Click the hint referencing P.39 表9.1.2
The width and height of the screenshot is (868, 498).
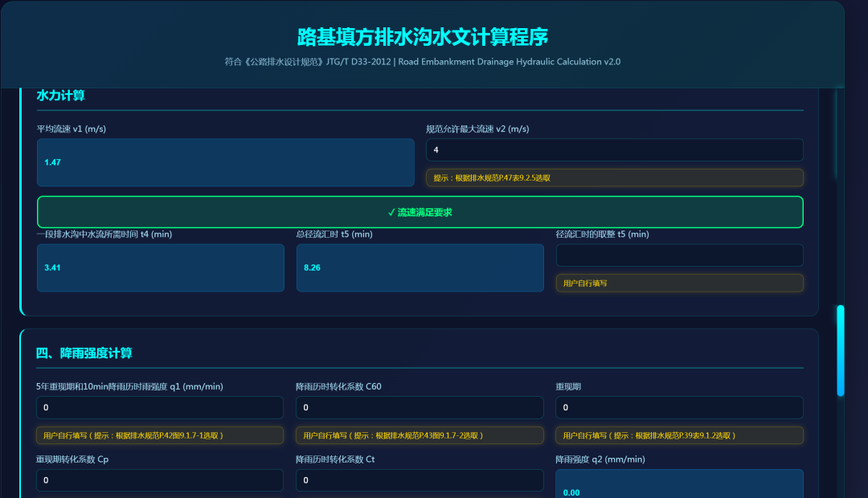coord(679,435)
